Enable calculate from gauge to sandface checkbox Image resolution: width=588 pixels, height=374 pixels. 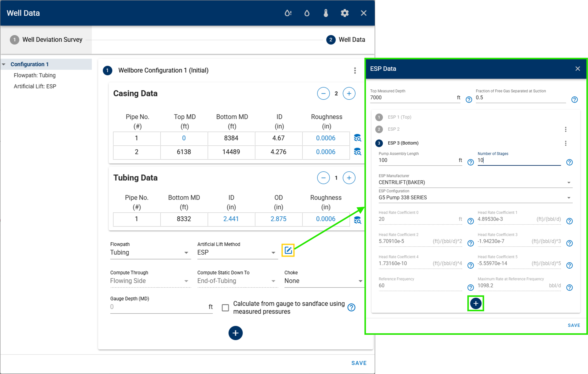click(225, 308)
